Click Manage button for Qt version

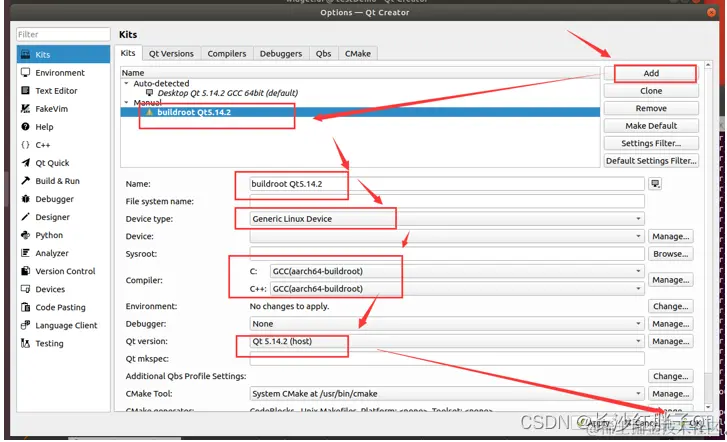click(670, 341)
